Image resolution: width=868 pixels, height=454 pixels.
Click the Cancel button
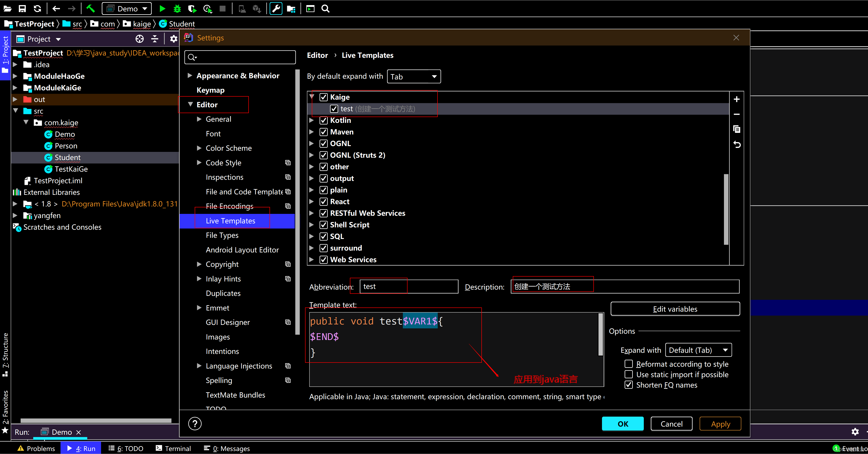point(671,424)
